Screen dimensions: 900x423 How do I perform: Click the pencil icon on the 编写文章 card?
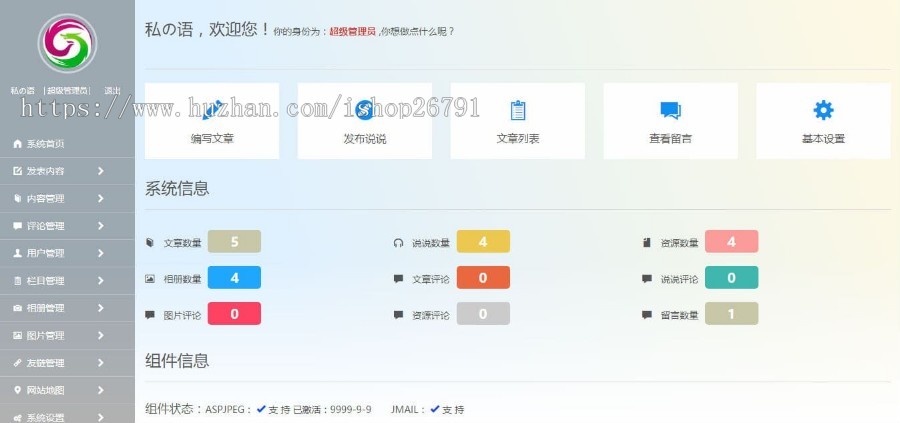click(x=212, y=110)
